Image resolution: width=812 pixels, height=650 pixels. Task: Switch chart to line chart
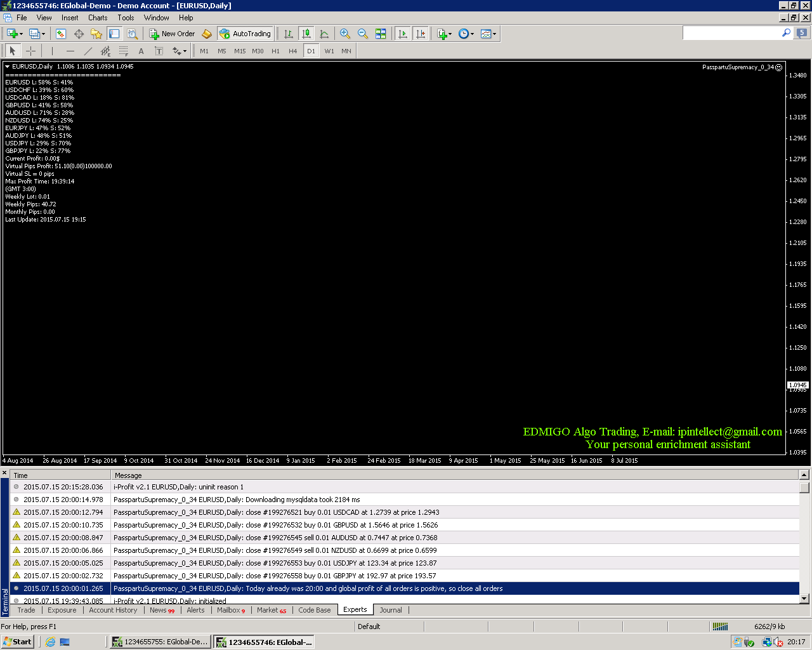pyautogui.click(x=324, y=34)
